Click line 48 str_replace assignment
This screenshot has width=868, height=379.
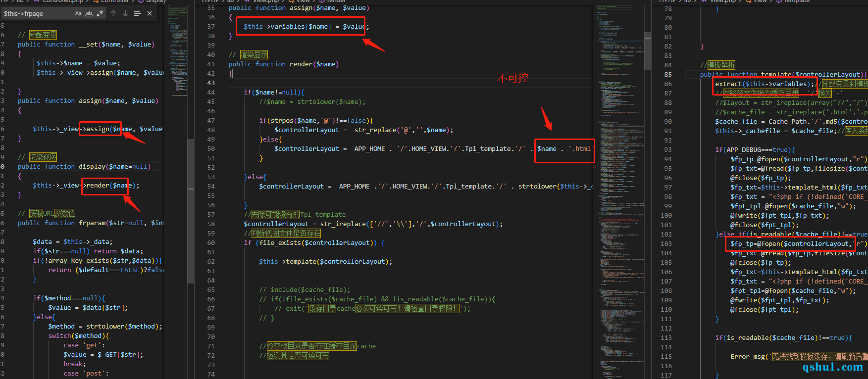click(364, 130)
